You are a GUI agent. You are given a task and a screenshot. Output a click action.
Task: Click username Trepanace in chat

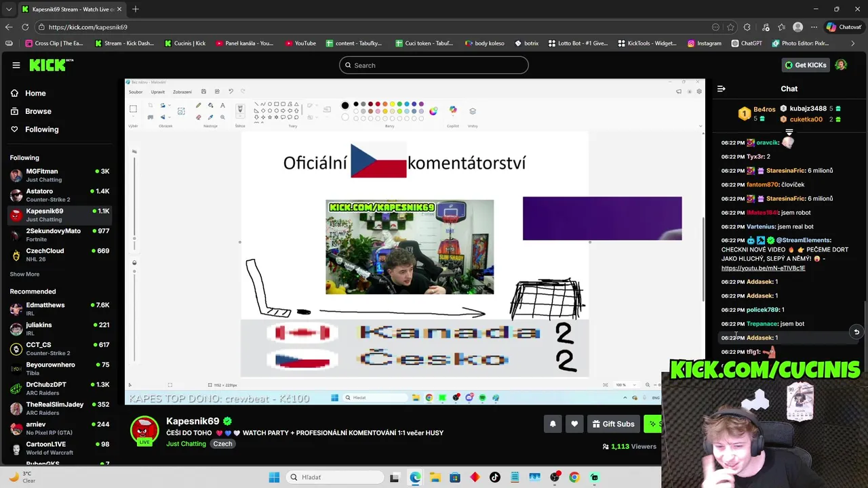pyautogui.click(x=761, y=324)
